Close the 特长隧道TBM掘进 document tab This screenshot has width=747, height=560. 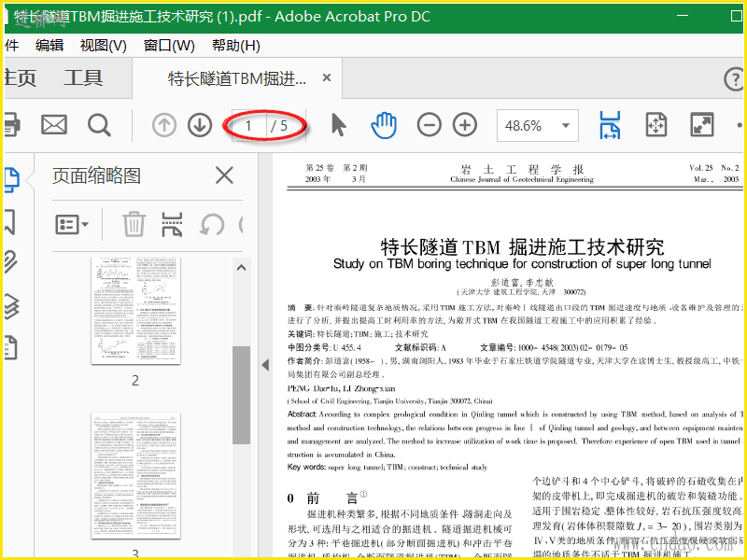pyautogui.click(x=327, y=77)
